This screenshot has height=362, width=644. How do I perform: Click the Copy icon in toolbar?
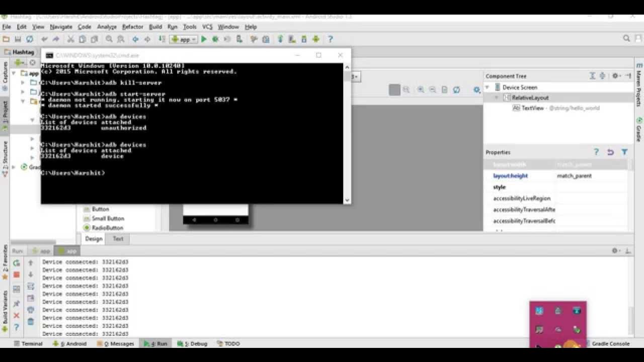coord(82,39)
